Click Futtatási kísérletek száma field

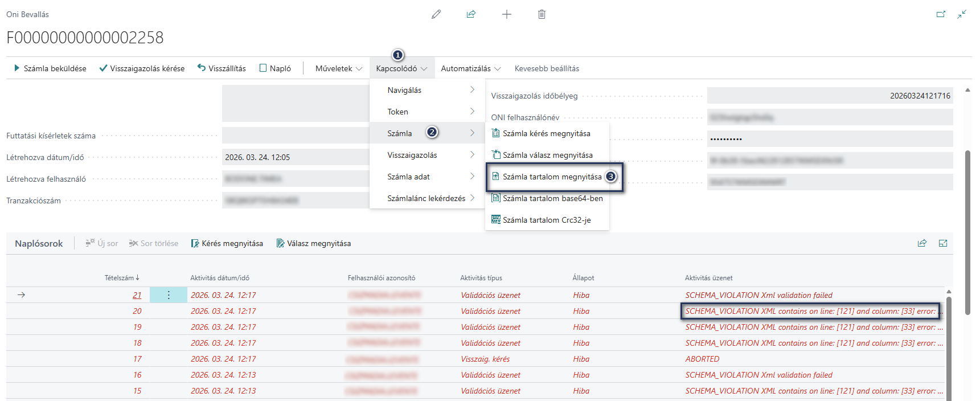(296, 136)
